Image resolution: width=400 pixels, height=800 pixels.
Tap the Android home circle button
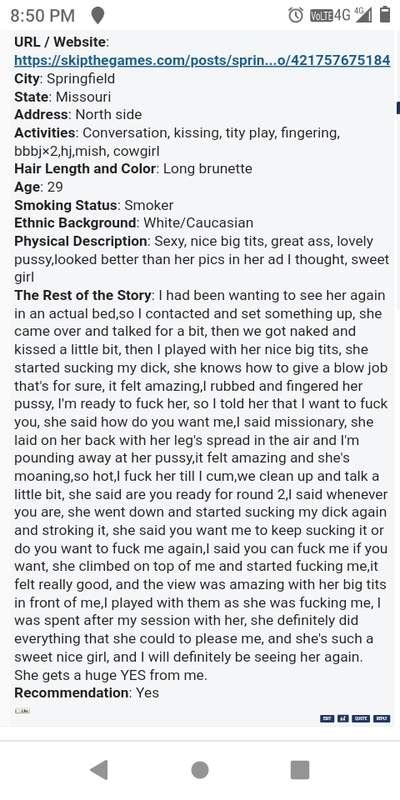coord(199,770)
